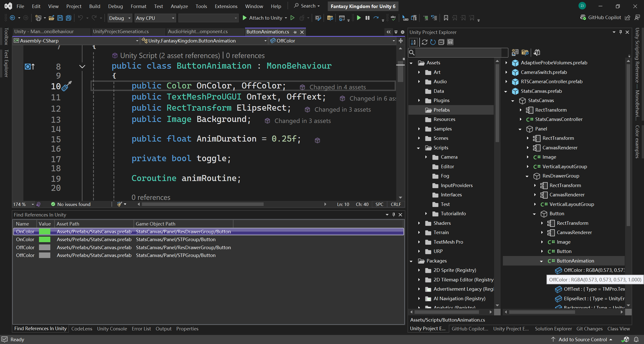644x344 pixels.
Task: Toggle auto-hide pin on Find References panel
Action: point(394,215)
